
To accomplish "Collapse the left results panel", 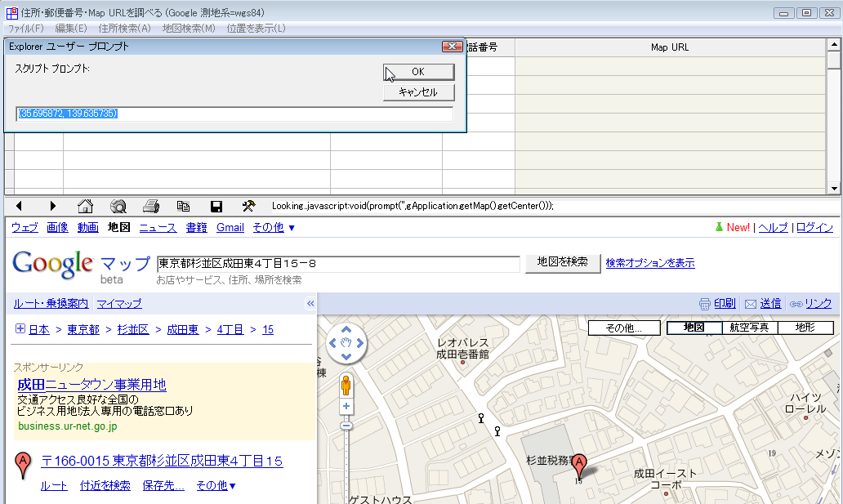I will (x=310, y=303).
